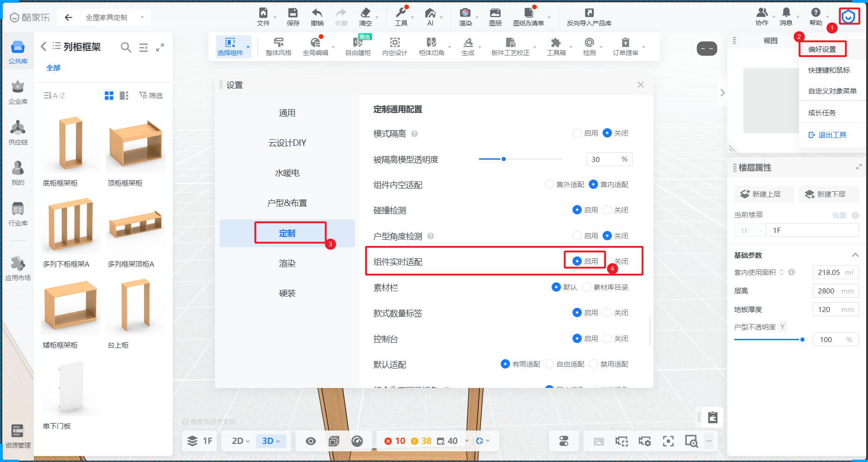This screenshot has width=868, height=462.
Task: Collapse the 基础参数 section
Action: pos(855,255)
